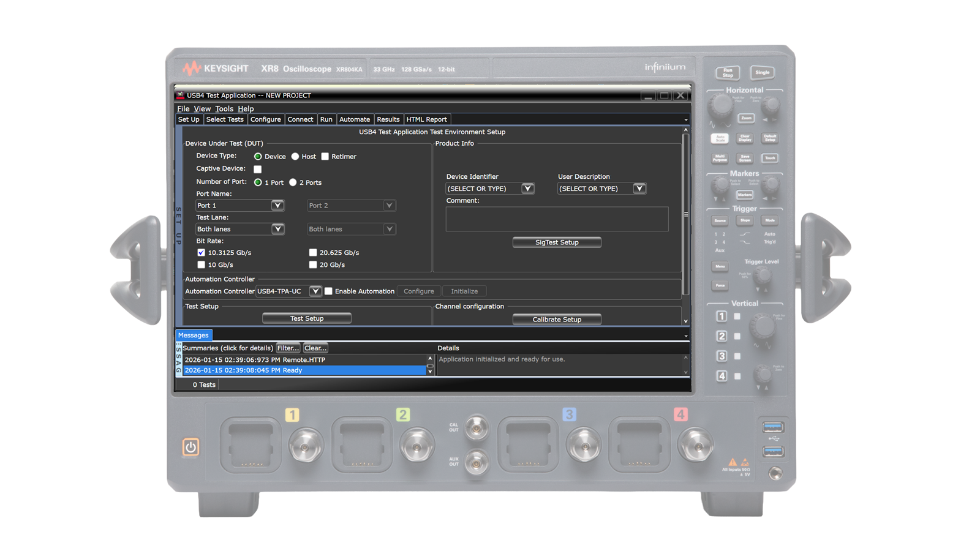Enable the 10 Gb/s bit rate
The width and height of the screenshot is (980, 551).
(x=201, y=264)
